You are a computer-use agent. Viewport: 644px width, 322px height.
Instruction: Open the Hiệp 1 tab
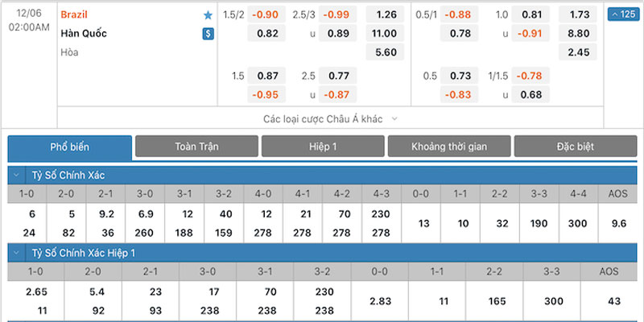[x=323, y=147]
